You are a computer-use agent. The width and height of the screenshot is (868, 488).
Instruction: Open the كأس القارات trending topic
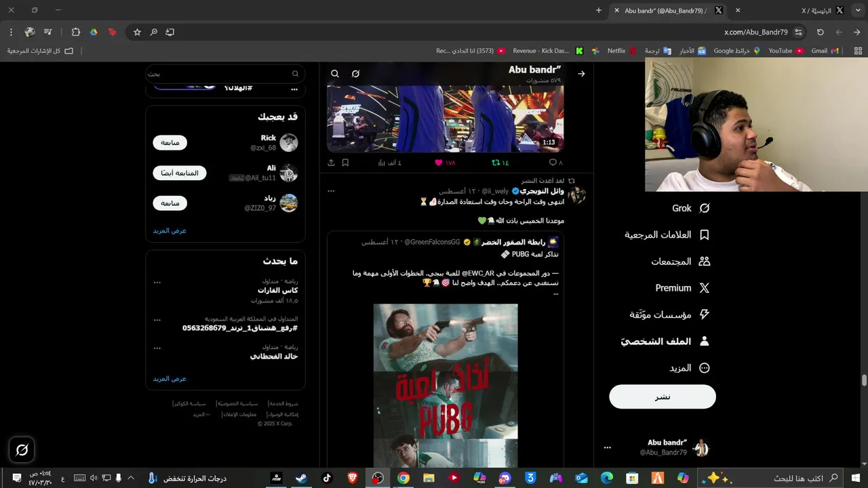coord(278,290)
